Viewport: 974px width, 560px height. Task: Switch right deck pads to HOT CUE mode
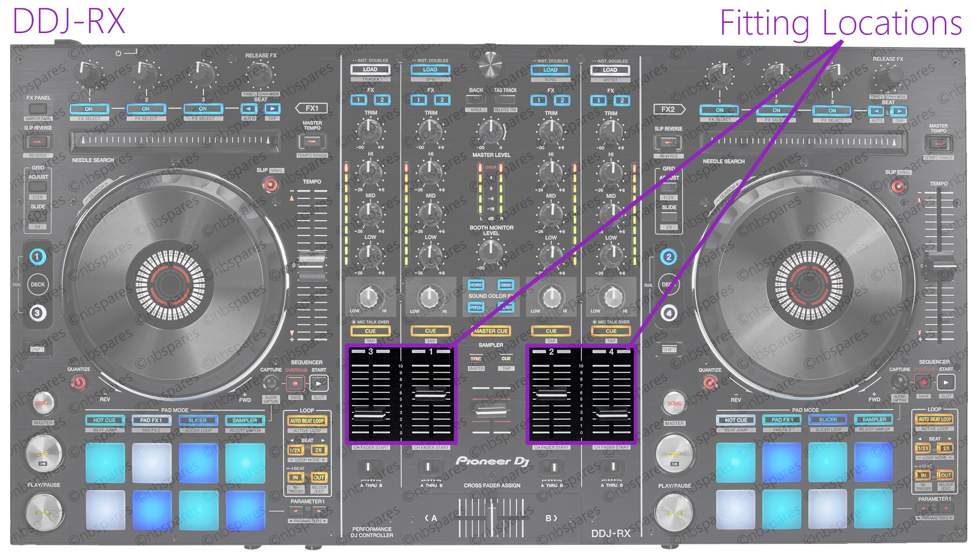[736, 420]
